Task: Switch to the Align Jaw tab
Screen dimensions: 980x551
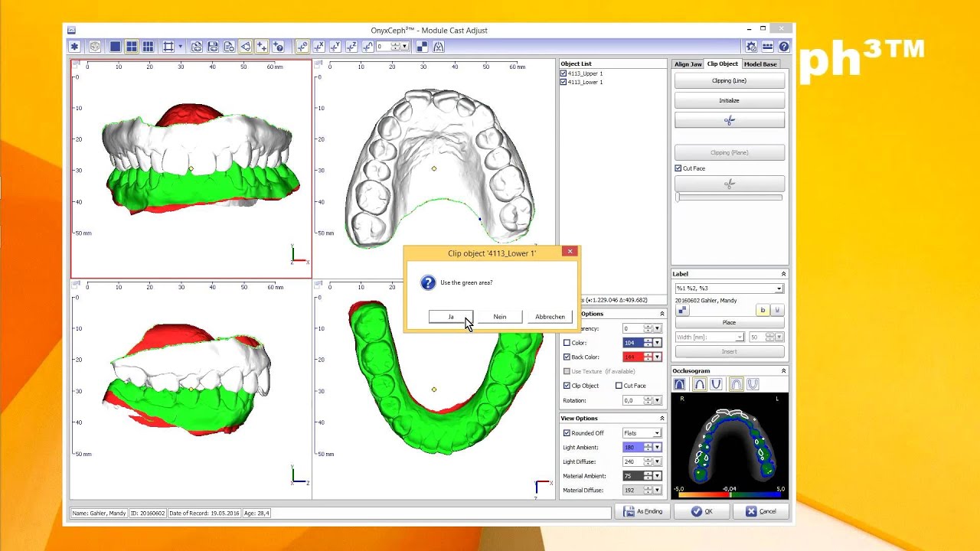Action: pos(688,64)
